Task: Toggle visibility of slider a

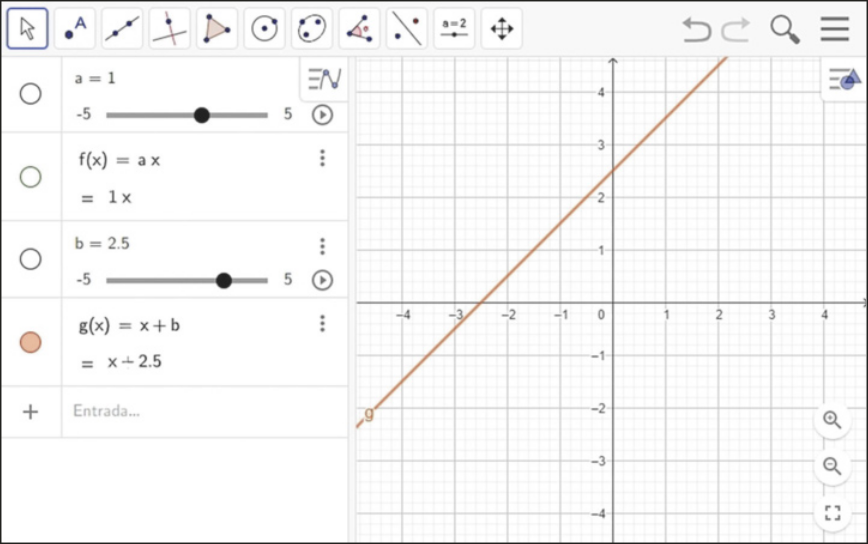Action: [30, 94]
